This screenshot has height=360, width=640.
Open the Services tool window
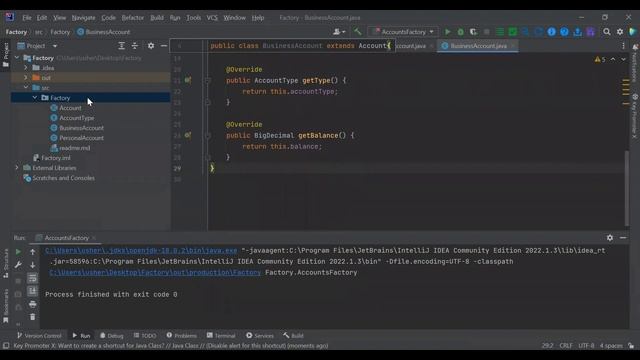tap(260, 336)
